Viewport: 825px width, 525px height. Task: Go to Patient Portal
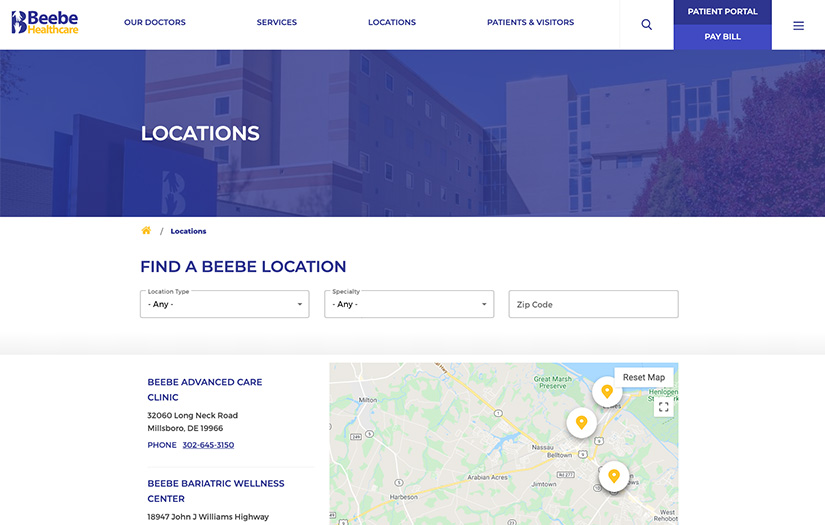coord(722,12)
